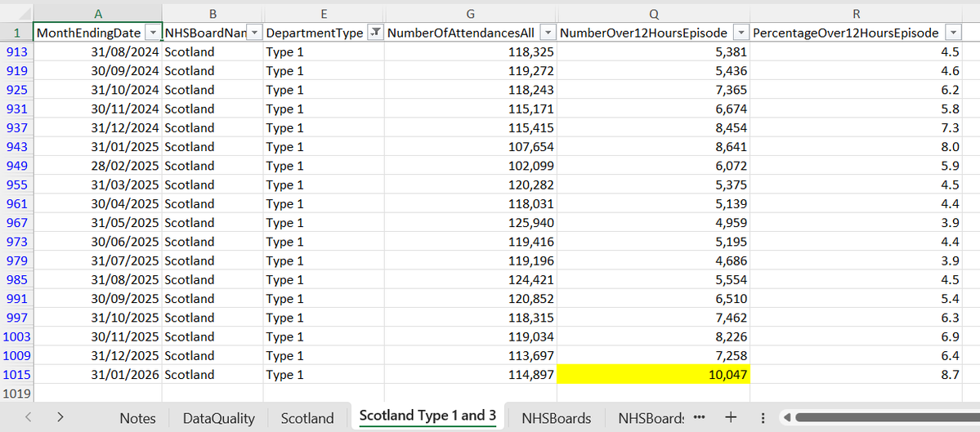
Task: Select over-12-hours cell 7,365
Action: [x=653, y=90]
